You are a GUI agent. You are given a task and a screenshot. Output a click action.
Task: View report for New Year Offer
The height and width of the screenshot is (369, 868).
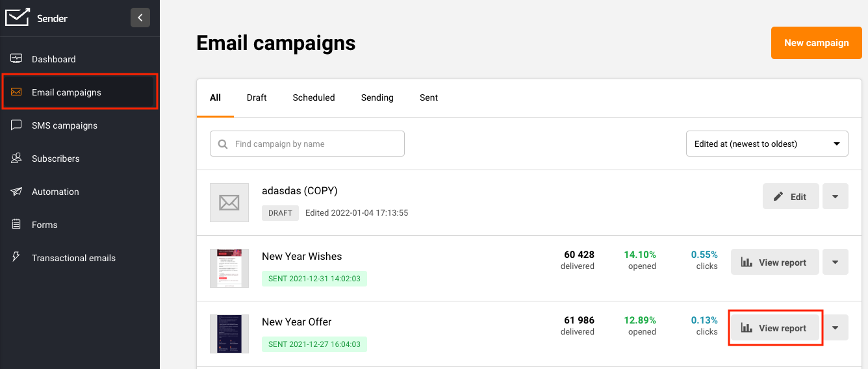pyautogui.click(x=775, y=328)
